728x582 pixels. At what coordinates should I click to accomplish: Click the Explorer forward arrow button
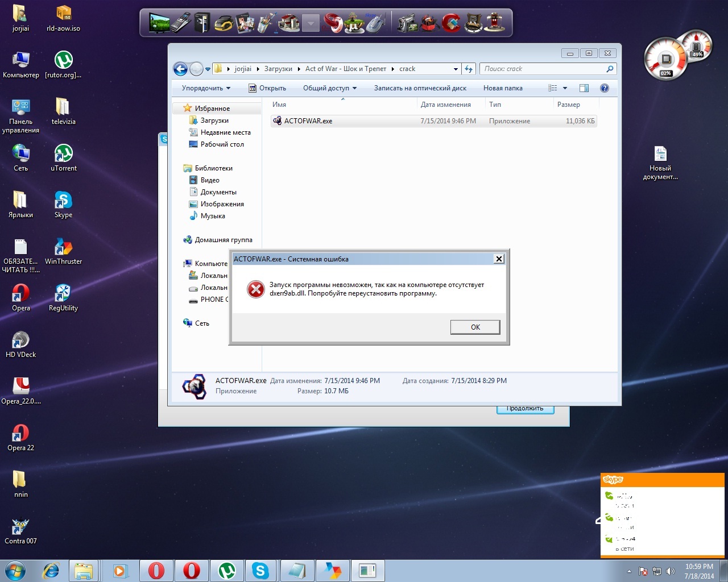point(196,69)
